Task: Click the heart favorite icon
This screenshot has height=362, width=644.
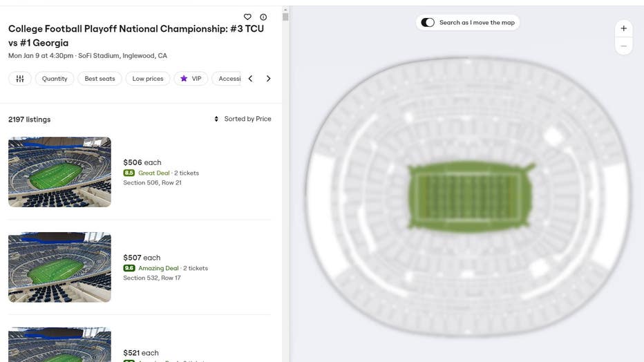Action: point(247,17)
